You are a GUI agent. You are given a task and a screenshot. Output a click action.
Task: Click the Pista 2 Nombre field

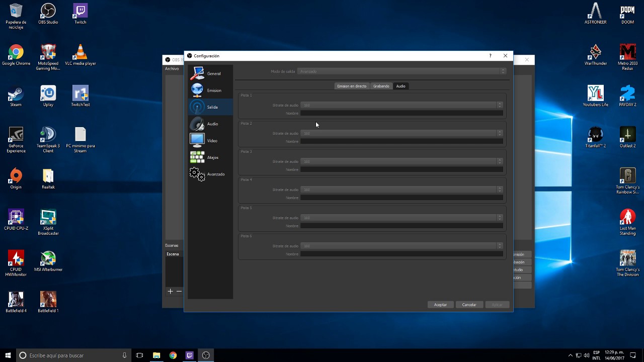coord(401,141)
